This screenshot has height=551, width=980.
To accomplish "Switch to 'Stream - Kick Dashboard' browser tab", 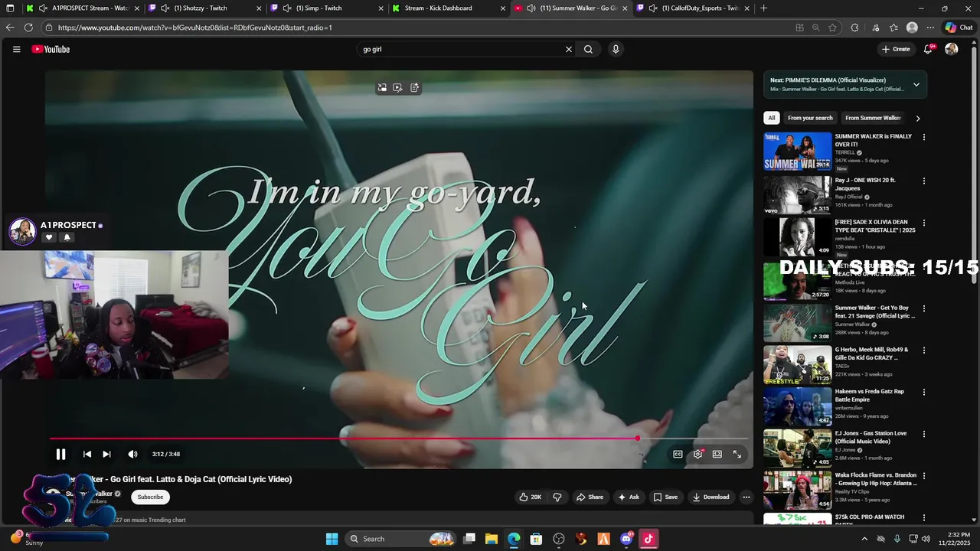I will pos(449,8).
